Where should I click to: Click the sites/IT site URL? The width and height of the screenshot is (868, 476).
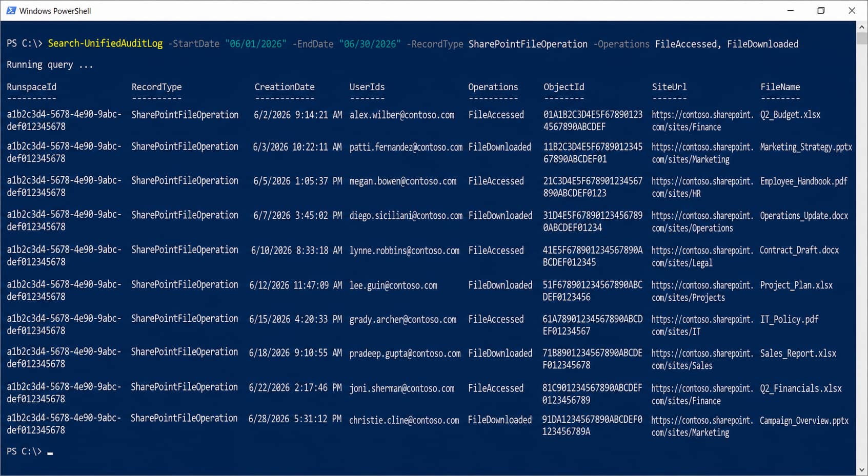click(x=702, y=325)
